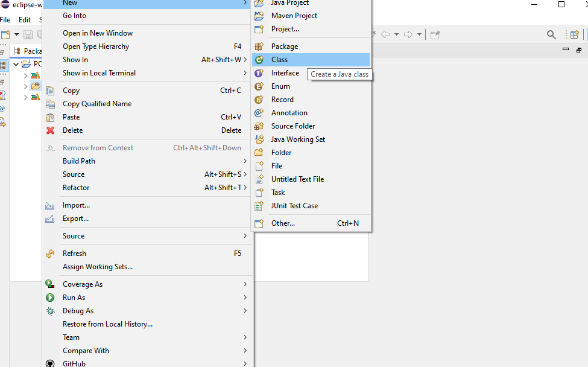The width and height of the screenshot is (588, 367).
Task: Click the JUnit Test Case icon
Action: coord(259,206)
